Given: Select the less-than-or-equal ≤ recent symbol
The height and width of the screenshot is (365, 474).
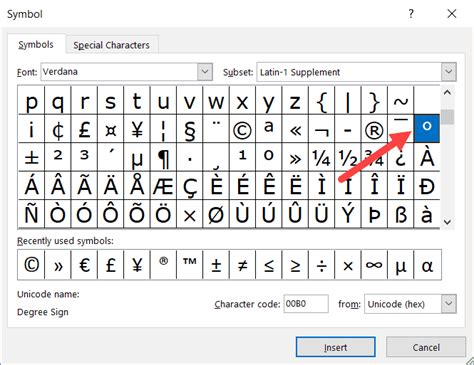Looking at the screenshot, I should (269, 265).
